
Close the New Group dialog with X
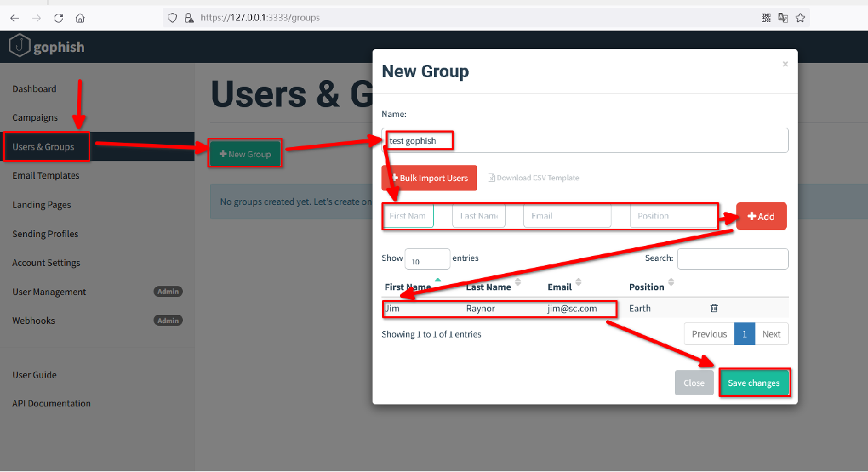click(x=785, y=64)
